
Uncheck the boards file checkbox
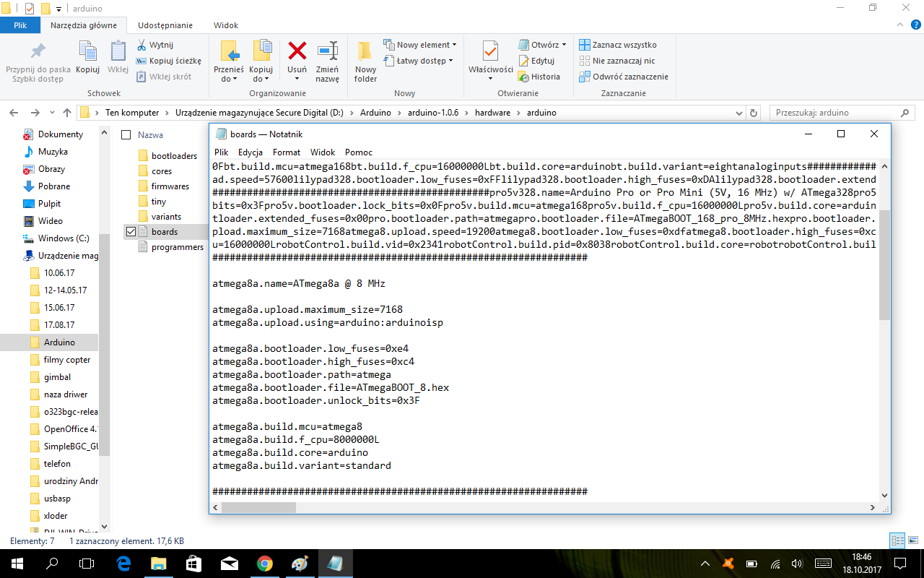coord(131,232)
